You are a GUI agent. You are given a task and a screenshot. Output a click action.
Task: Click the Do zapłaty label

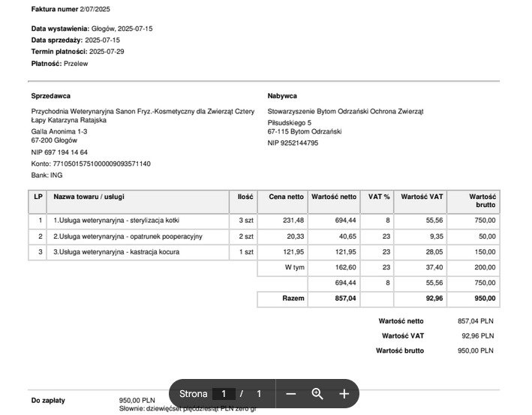48,401
